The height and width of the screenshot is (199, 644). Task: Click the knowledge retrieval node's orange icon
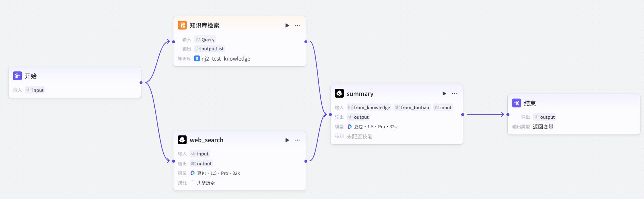182,25
